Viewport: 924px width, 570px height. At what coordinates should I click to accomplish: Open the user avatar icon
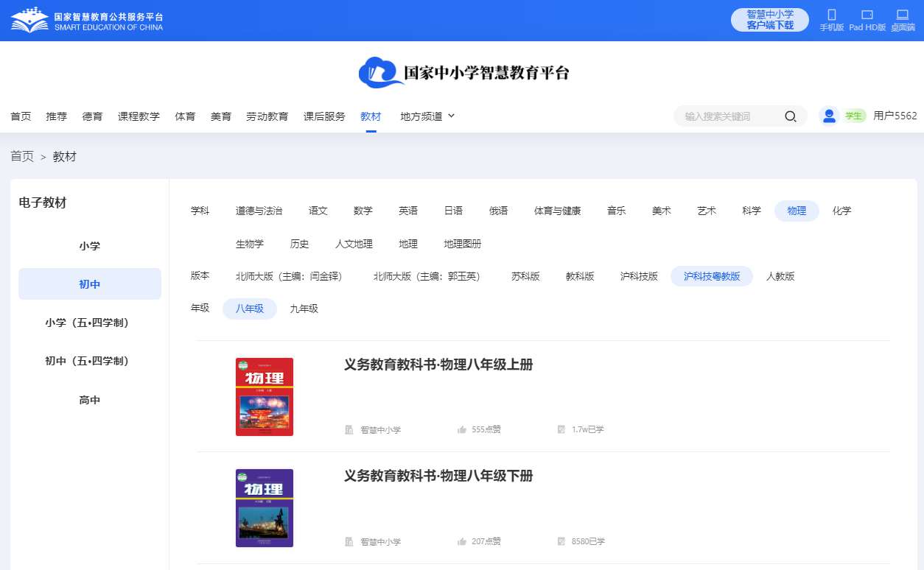point(829,116)
